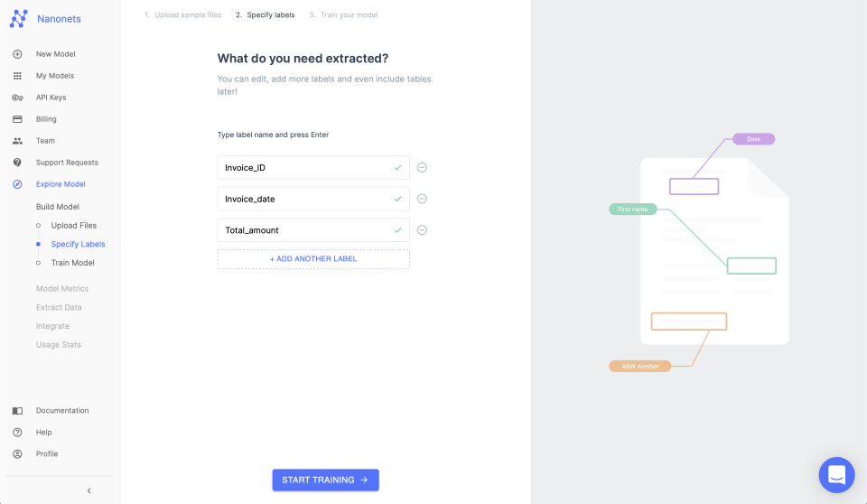Go to step 1 Upload sample files

pos(182,15)
